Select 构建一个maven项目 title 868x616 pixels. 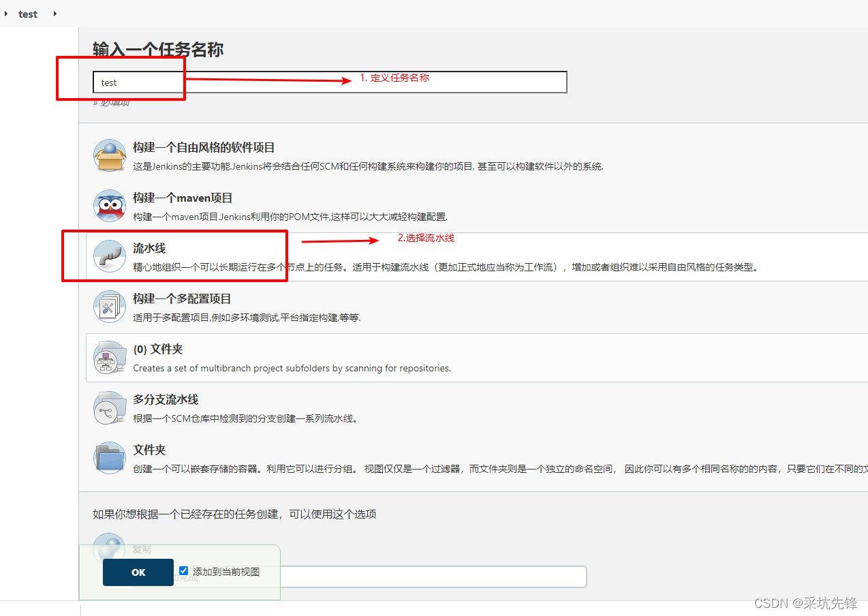[x=183, y=198]
